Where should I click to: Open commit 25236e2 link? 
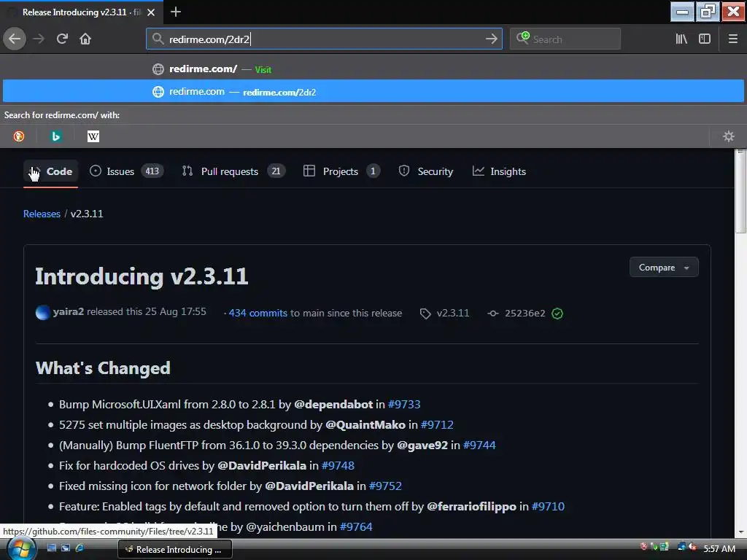click(525, 313)
